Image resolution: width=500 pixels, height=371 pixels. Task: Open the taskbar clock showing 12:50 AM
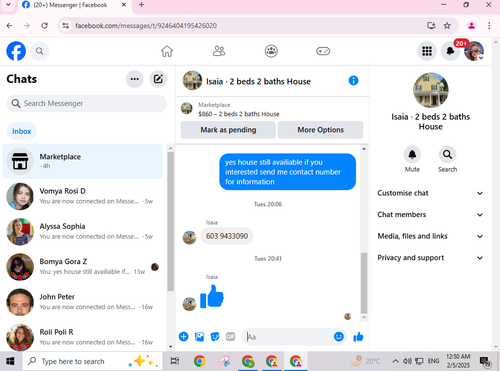pos(458,361)
